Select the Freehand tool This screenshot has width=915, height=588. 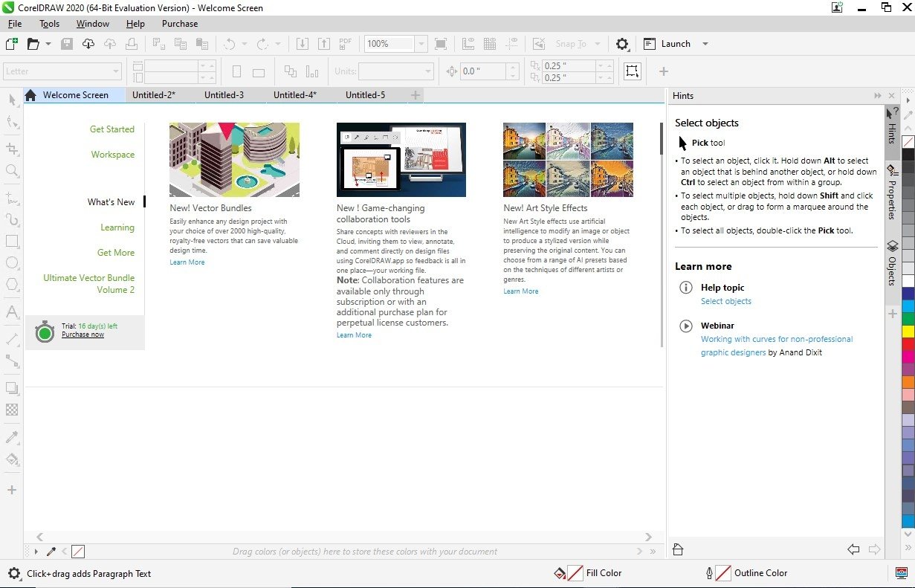[12, 198]
